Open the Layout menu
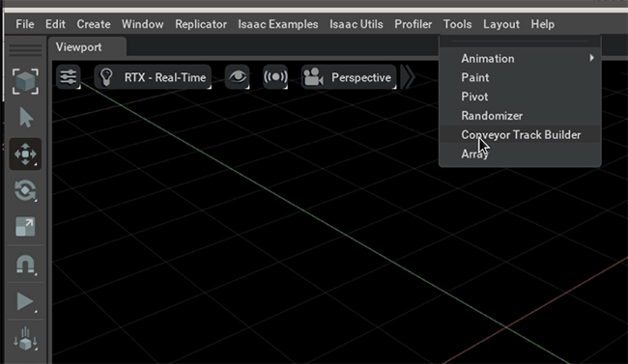The width and height of the screenshot is (628, 364). click(501, 24)
